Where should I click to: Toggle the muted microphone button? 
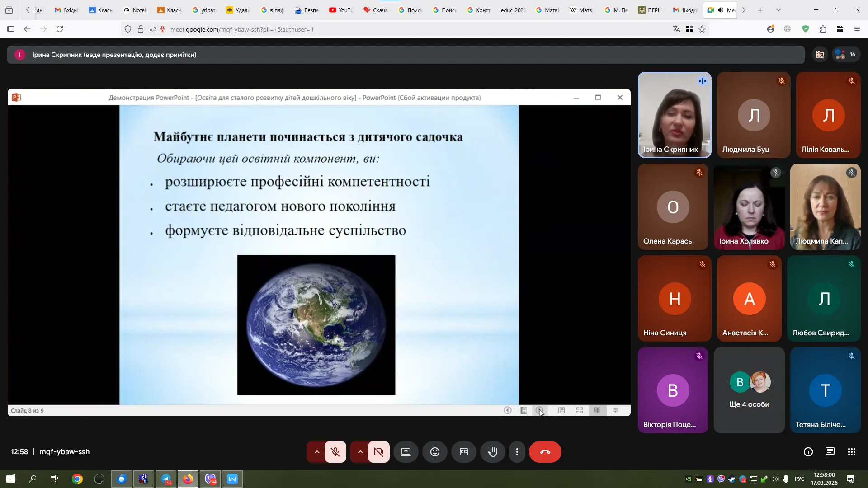click(335, 452)
